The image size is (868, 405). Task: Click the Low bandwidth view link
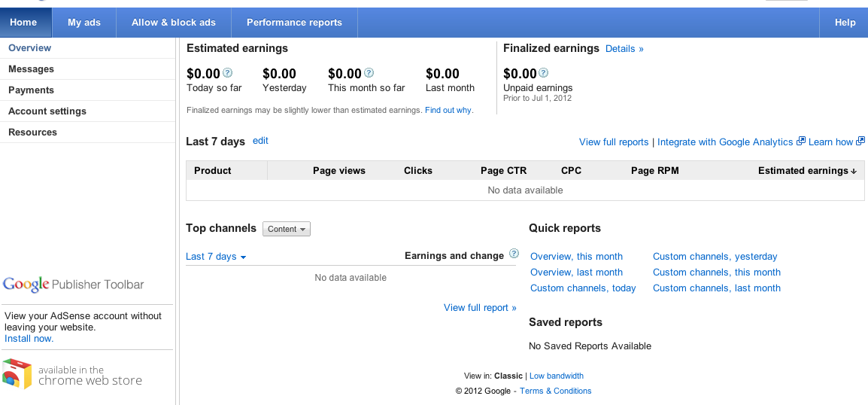click(557, 376)
